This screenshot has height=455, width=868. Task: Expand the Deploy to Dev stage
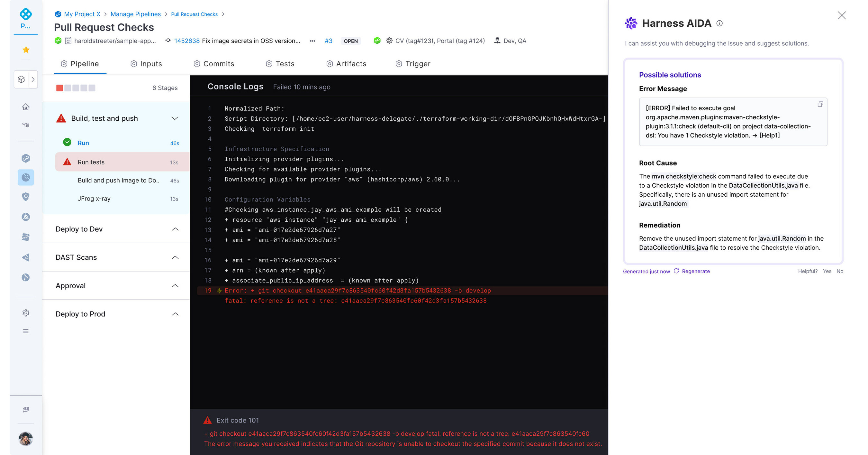pos(175,229)
